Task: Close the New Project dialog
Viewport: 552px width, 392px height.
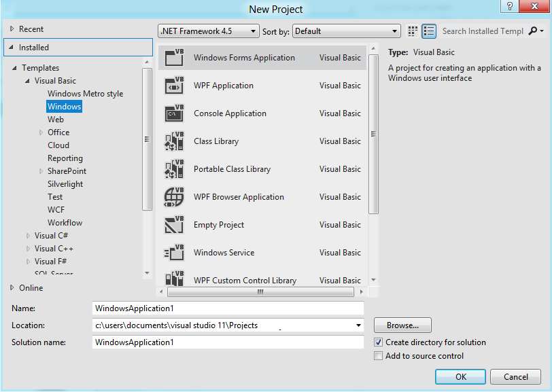Action: click(x=534, y=6)
